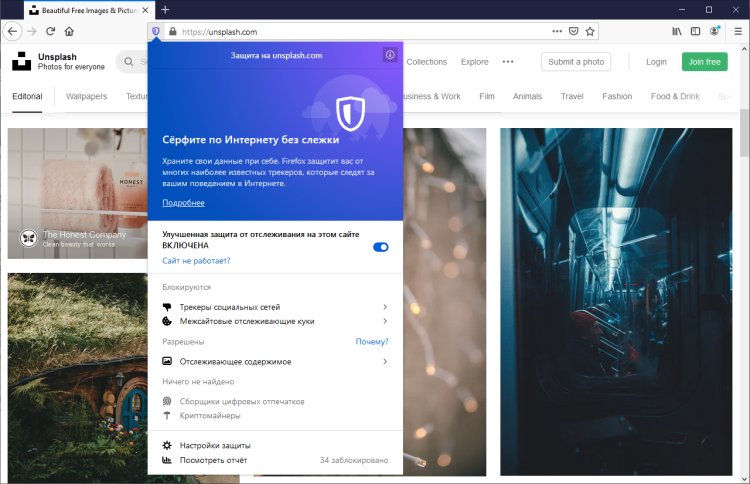Open the pink towel Honest Company photo
The height and width of the screenshot is (484, 750).
point(77,193)
